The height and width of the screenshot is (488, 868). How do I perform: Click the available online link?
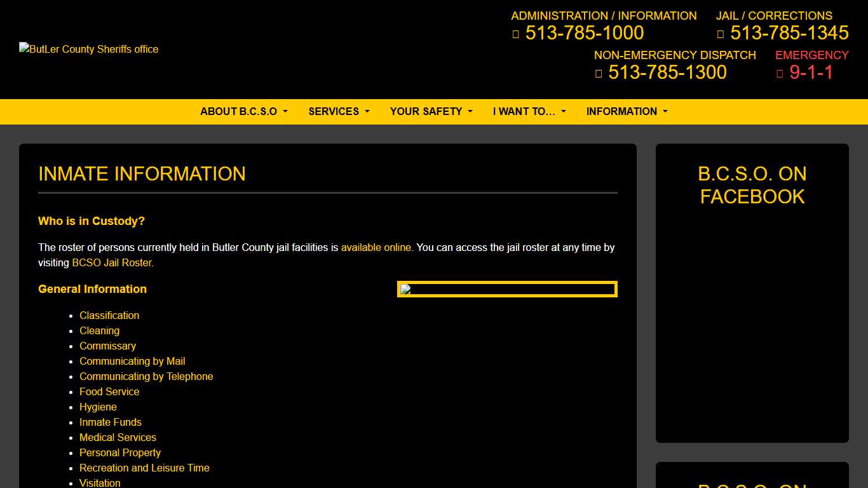(x=376, y=247)
